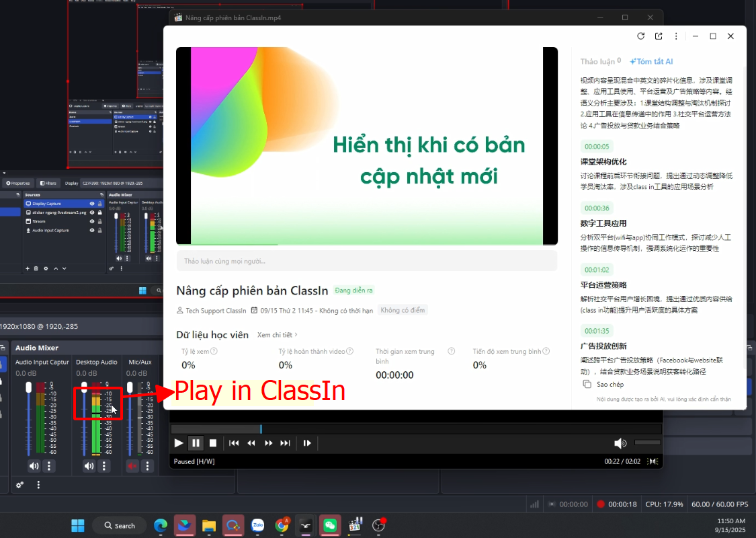Click the Thảo luận cùng mọi người input
The height and width of the screenshot is (538, 756).
pyautogui.click(x=367, y=261)
